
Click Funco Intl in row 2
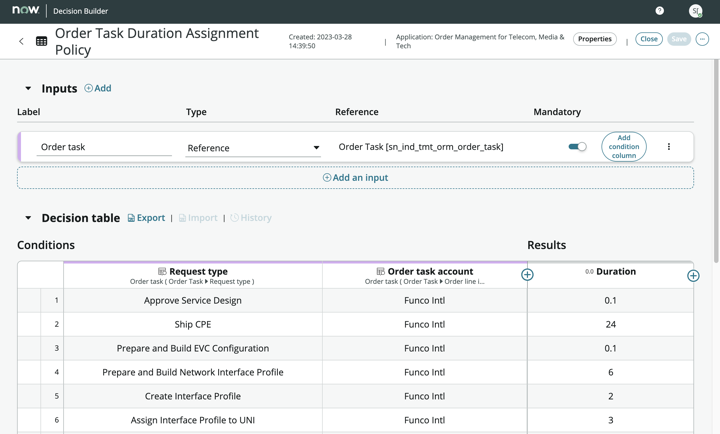click(425, 324)
